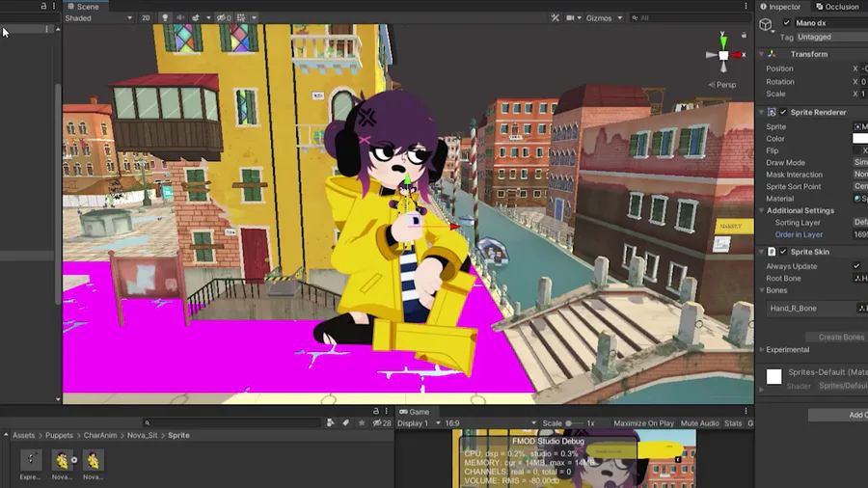Switch to the Game tab
The height and width of the screenshot is (488, 868).
point(414,412)
